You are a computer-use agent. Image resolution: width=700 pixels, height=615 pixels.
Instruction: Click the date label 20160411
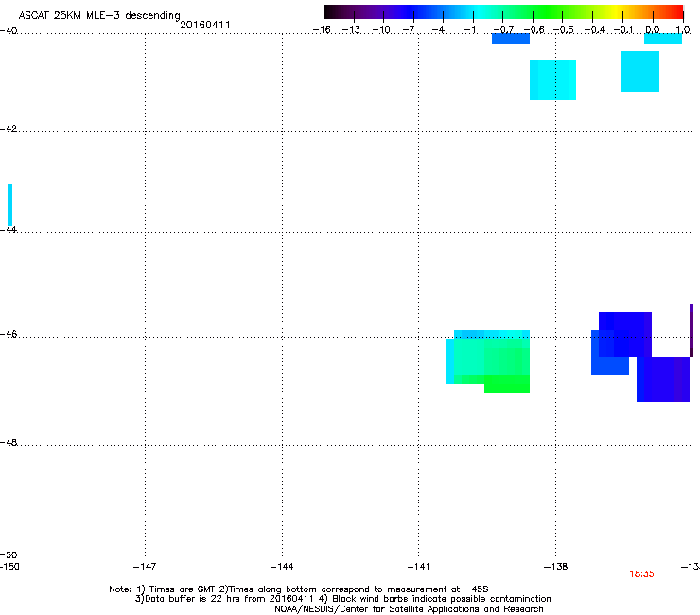205,25
